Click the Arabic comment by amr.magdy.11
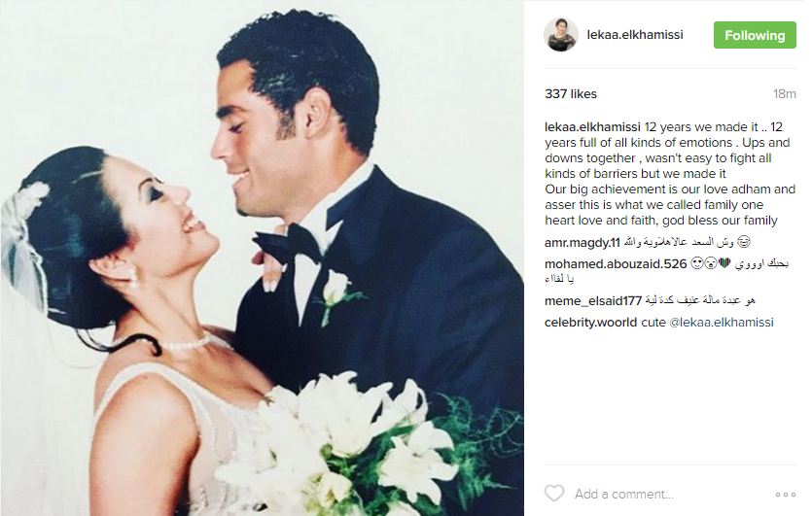 [687, 242]
